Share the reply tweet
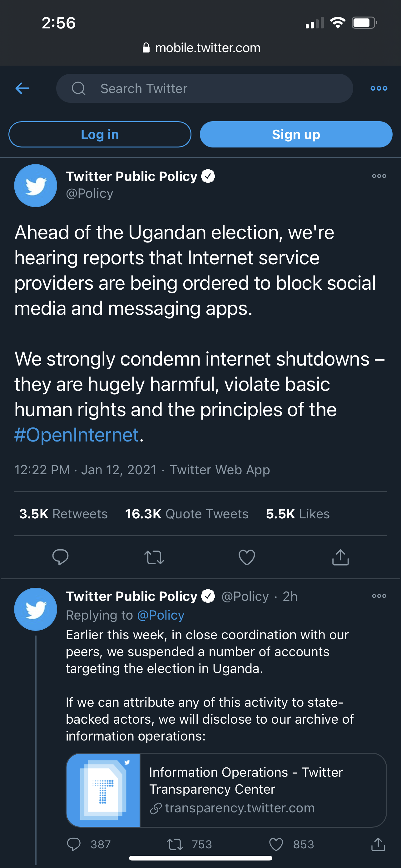This screenshot has height=868, width=401. (x=378, y=844)
